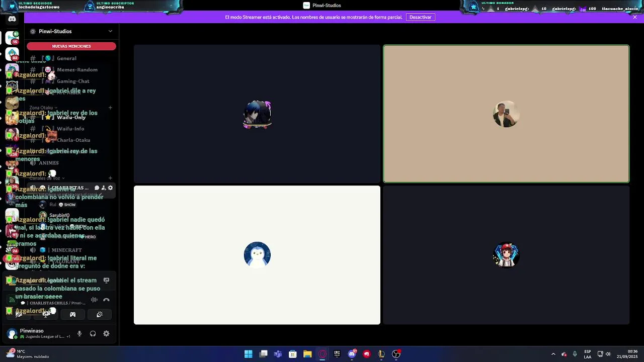
Task: Open chat of CHARLISTAS voice channel
Action: 97,188
